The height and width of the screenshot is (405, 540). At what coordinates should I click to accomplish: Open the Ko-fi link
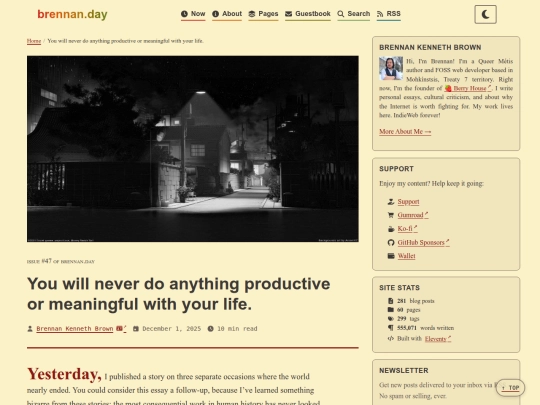tap(407, 228)
